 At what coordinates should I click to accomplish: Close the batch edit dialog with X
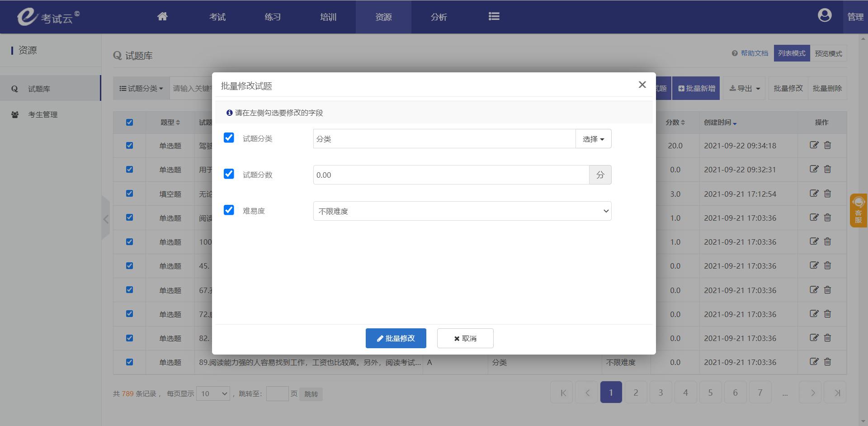pyautogui.click(x=642, y=85)
